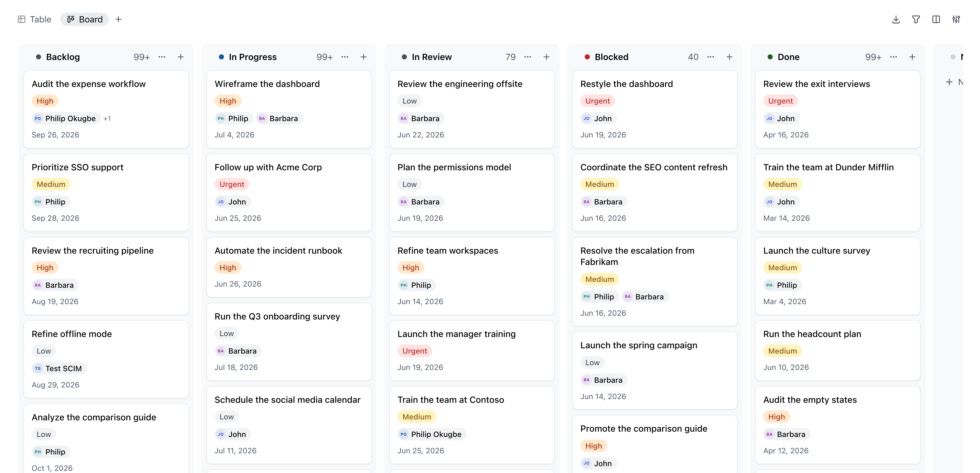
Task: Open Automate the incident runbook card
Action: coord(289,267)
